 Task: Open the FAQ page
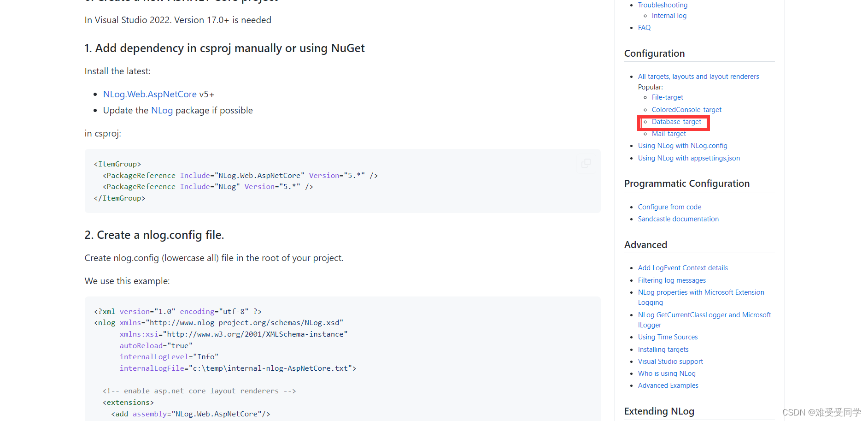(644, 28)
